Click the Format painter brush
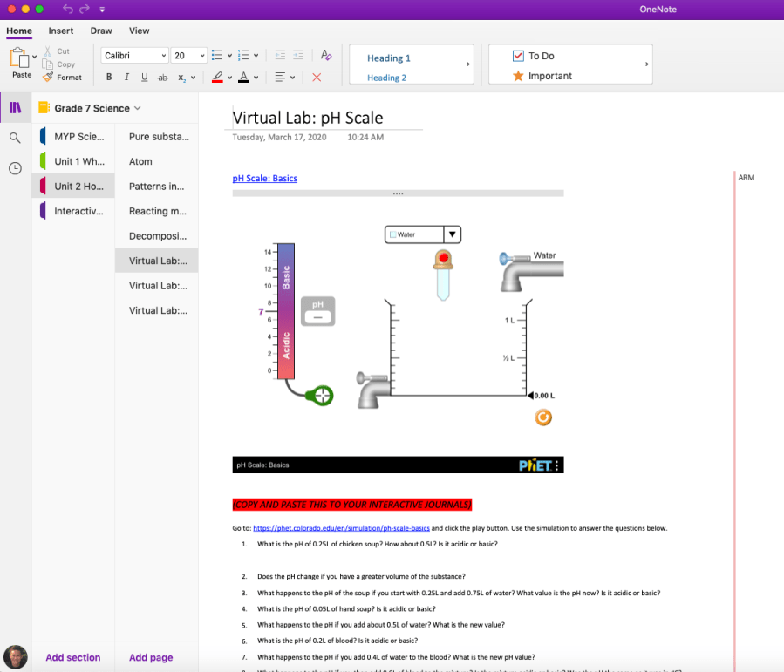Screen dimensions: 784x672 coord(49,78)
